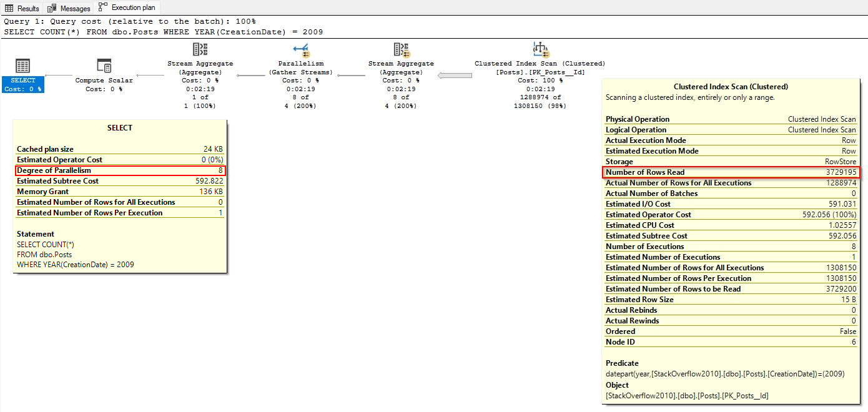868x412 pixels.
Task: Click the Clustered Index Scan tooltip title
Action: [731, 87]
